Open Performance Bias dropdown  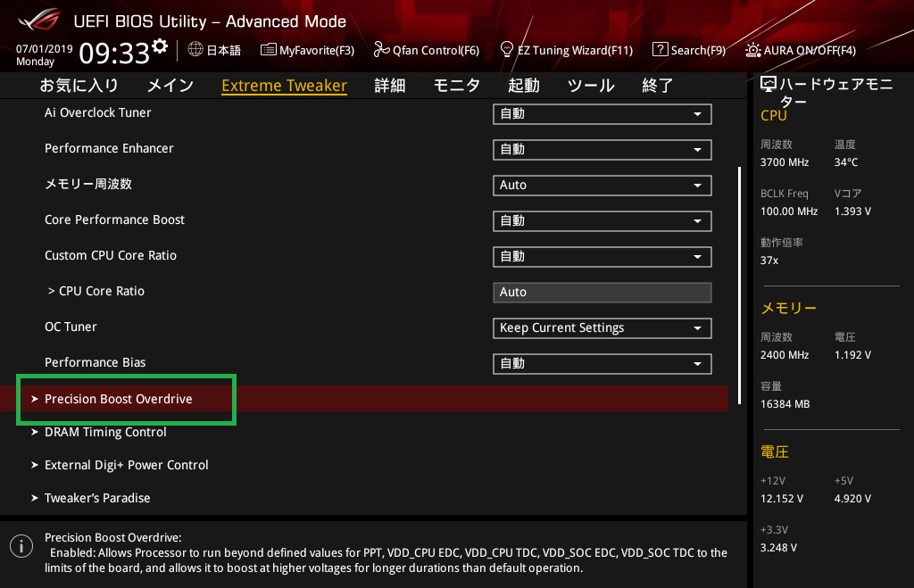click(602, 364)
